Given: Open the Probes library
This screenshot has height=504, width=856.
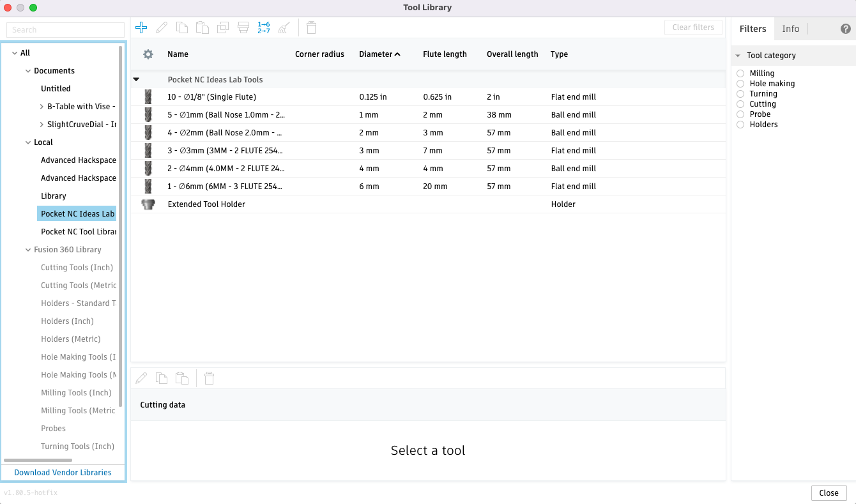Looking at the screenshot, I should click(53, 429).
